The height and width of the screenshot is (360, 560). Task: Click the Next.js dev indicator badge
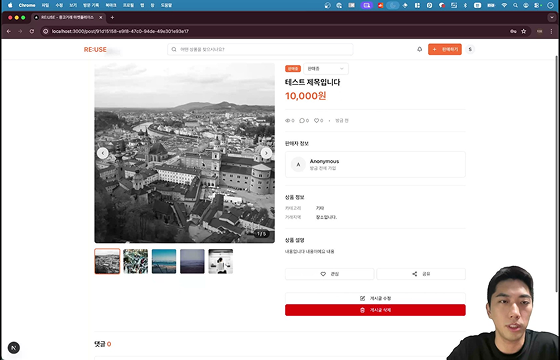14,348
